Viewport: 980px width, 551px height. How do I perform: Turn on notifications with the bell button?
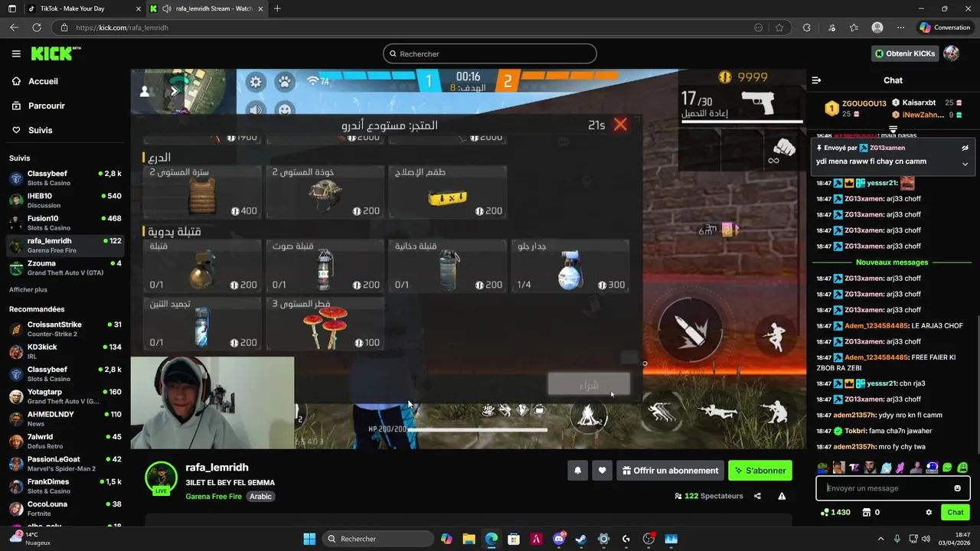pos(578,471)
